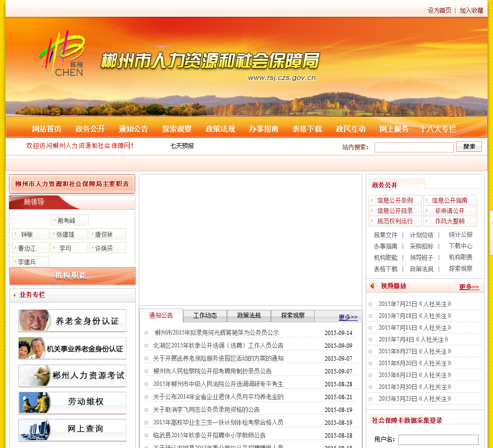
Task: Open 信息公开指南 link
Action: (450, 201)
